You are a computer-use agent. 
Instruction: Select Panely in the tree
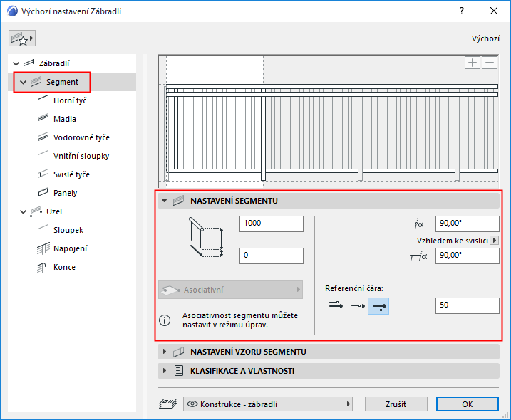65,193
